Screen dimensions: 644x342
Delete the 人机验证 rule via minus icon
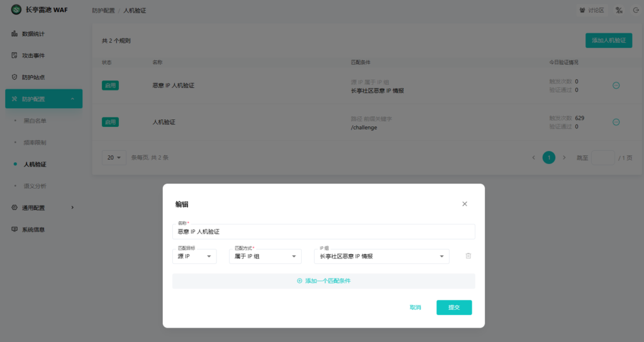coord(616,122)
